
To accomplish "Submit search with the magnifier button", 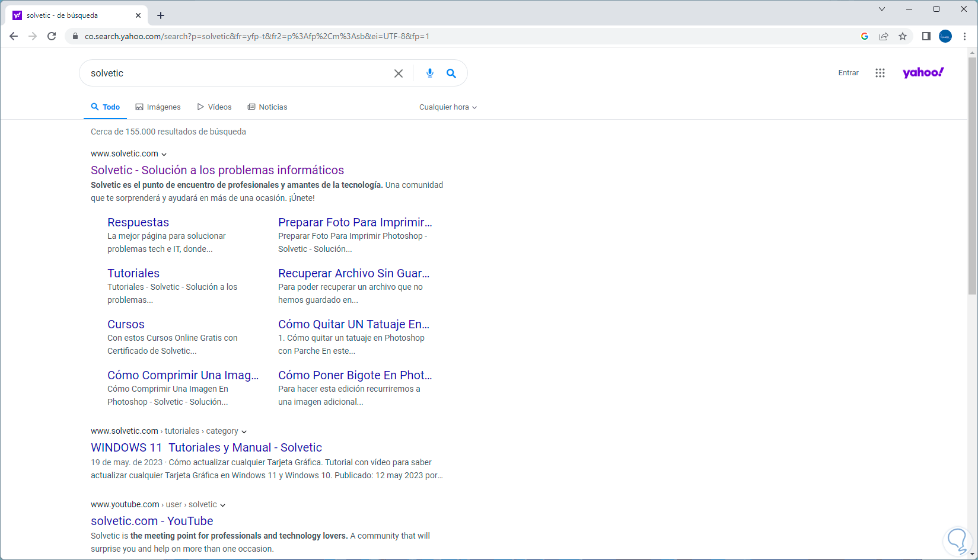I will click(451, 73).
